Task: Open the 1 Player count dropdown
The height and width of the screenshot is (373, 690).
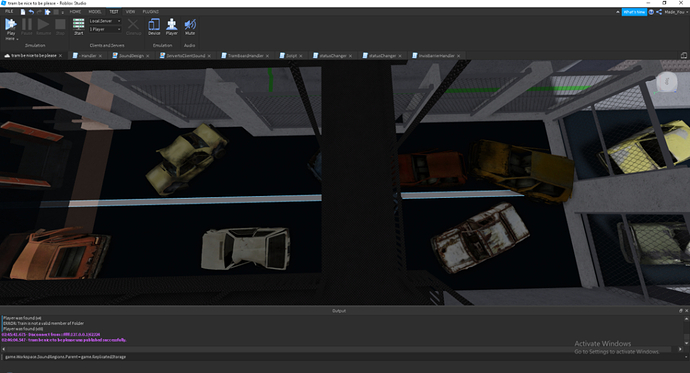Action: [x=105, y=29]
